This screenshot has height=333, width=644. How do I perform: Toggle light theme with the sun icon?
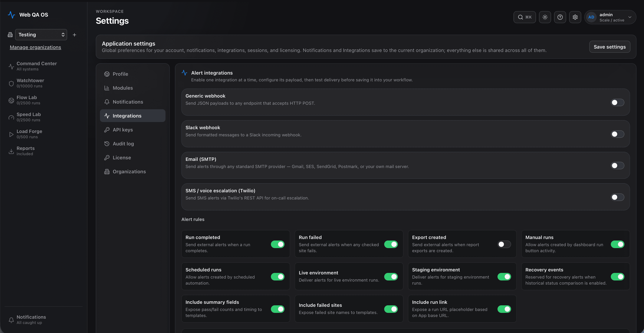pyautogui.click(x=545, y=17)
